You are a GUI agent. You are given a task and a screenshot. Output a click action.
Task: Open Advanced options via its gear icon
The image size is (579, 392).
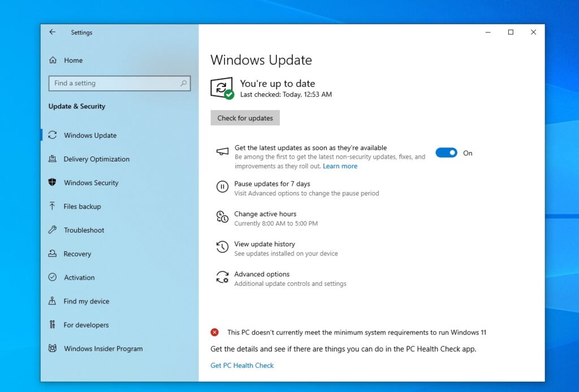[222, 277]
